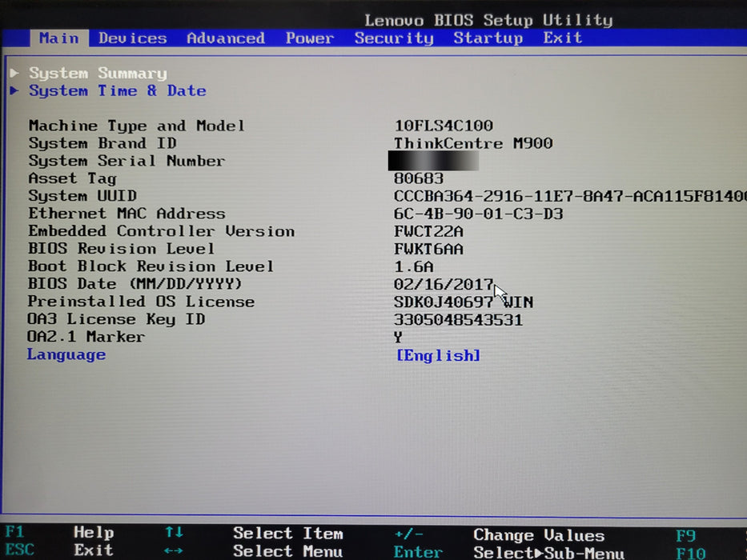The height and width of the screenshot is (560, 747).
Task: Click the System Brand ID label
Action: click(102, 143)
